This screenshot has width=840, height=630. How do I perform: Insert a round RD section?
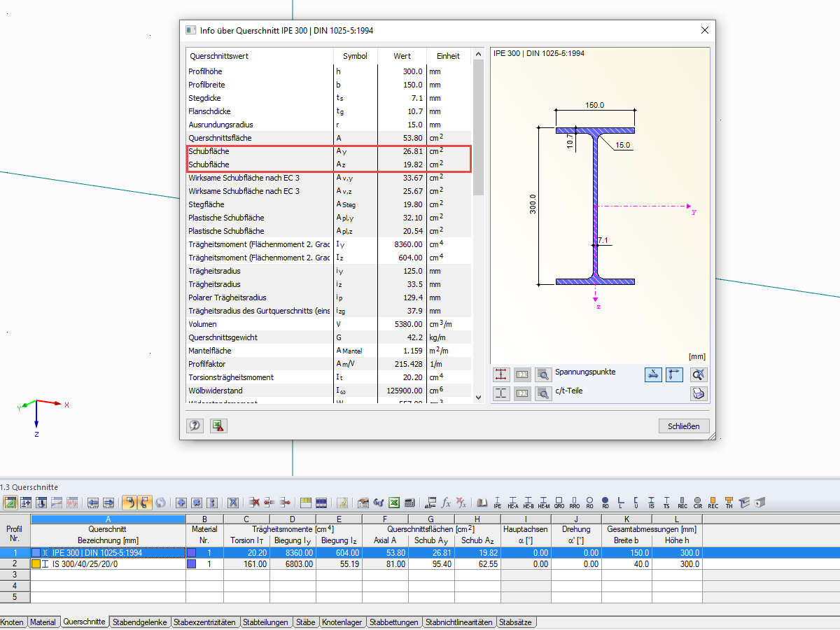pos(605,503)
